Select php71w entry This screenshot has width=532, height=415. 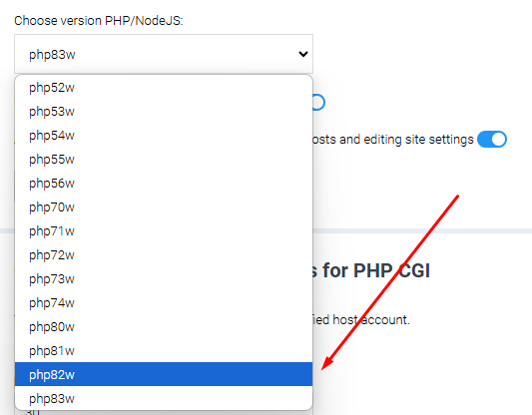click(164, 231)
